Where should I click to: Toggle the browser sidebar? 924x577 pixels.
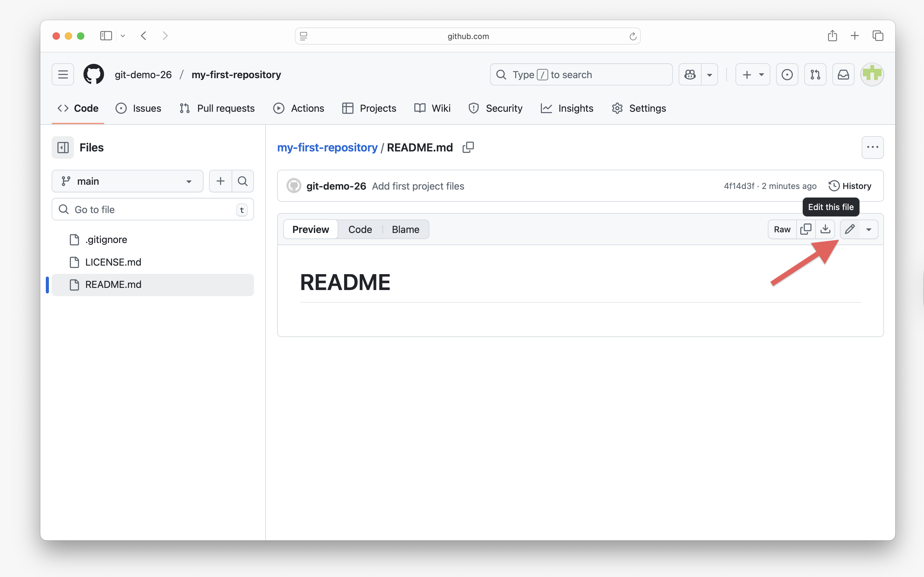pos(106,35)
